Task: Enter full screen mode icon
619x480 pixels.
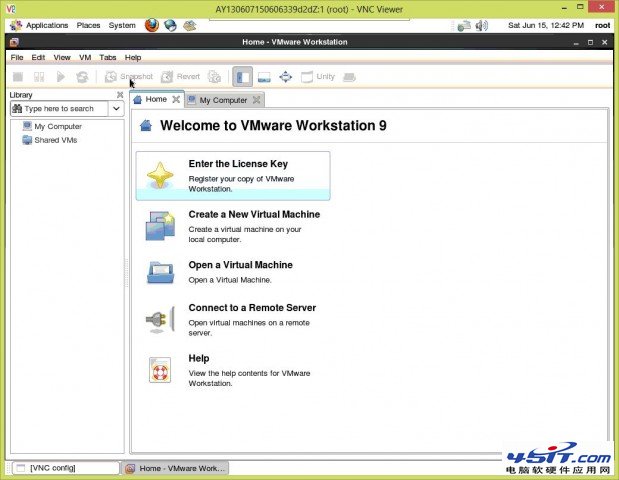Action: pos(285,77)
